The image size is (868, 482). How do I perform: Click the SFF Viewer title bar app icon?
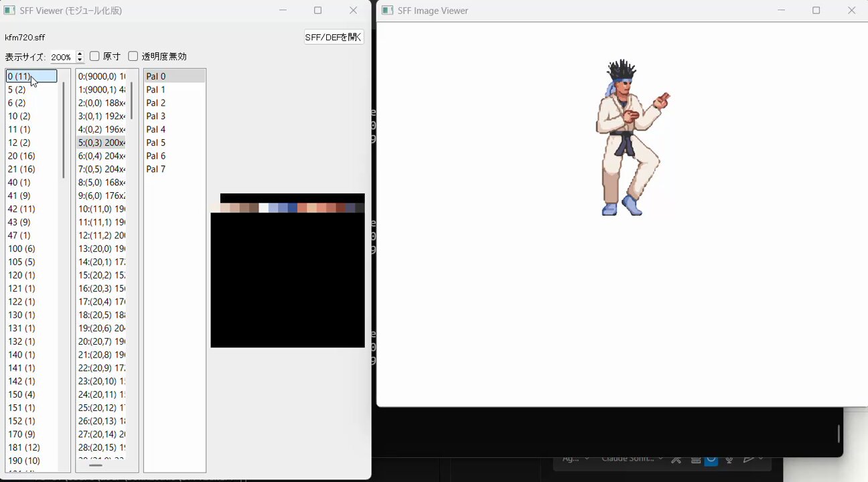click(9, 11)
